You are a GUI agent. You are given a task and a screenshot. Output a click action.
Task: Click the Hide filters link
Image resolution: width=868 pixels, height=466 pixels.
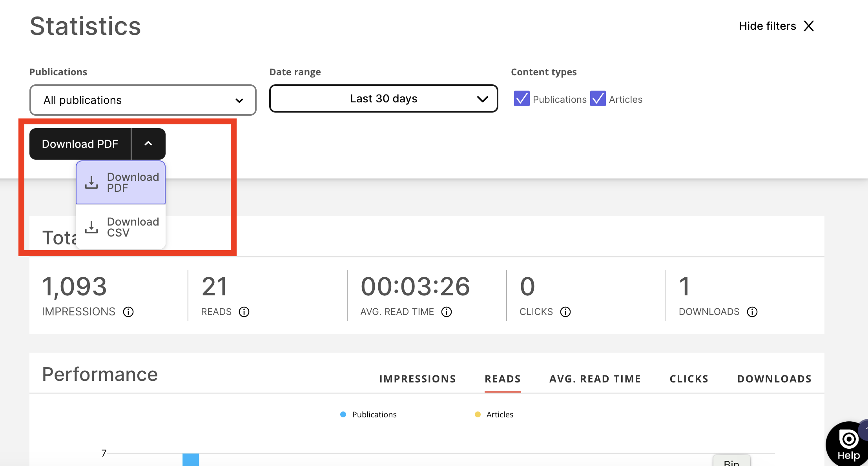[x=767, y=26]
